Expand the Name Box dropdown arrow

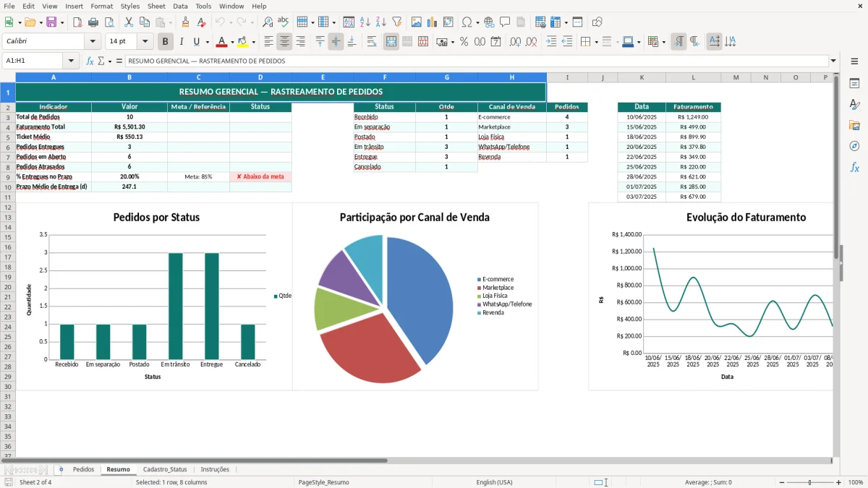pyautogui.click(x=71, y=61)
